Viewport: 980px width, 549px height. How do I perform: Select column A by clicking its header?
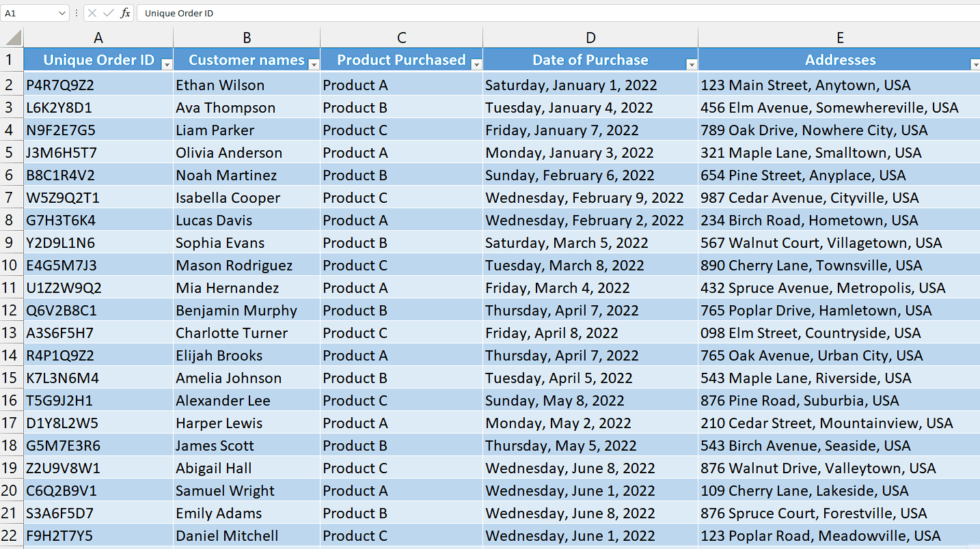98,37
